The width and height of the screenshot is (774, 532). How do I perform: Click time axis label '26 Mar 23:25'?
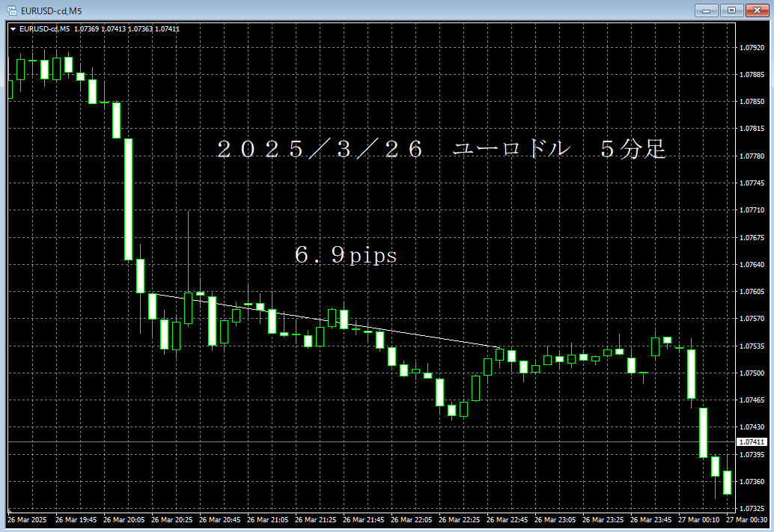[x=603, y=520]
